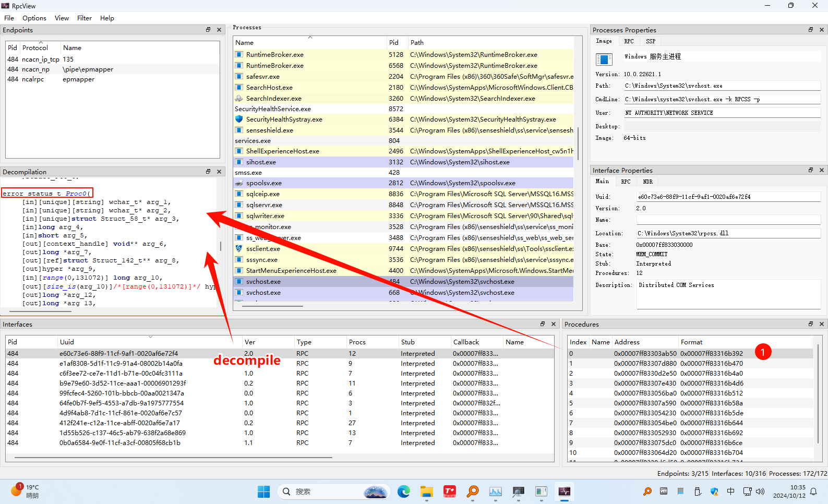
Task: Open File Explorer from the taskbar
Action: 426,491
